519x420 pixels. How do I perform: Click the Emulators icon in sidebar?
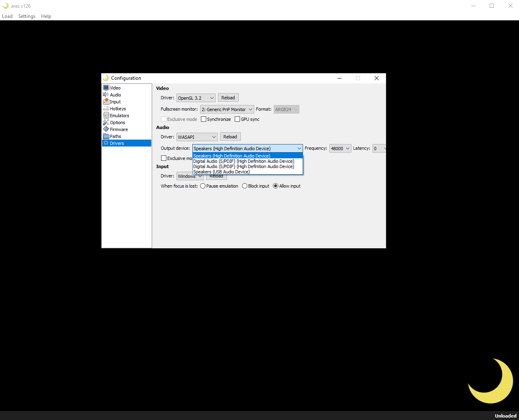(106, 116)
